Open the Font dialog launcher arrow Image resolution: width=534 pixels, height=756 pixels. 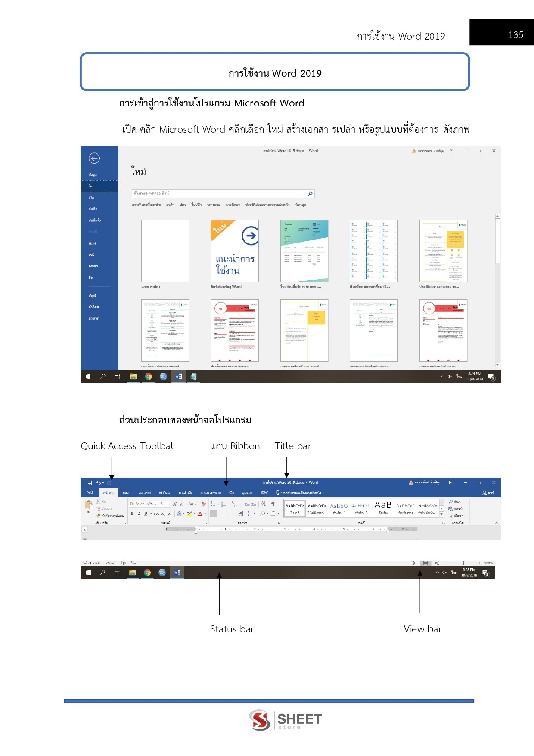click(x=206, y=523)
